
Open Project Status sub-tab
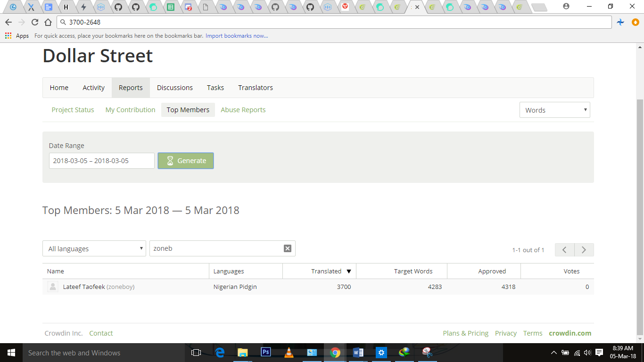point(73,110)
